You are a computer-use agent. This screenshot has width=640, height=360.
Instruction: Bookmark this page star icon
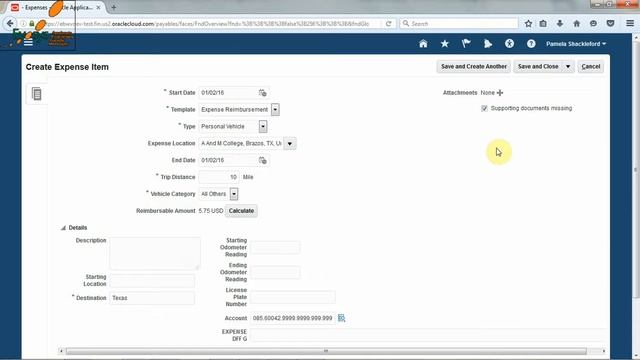pos(528,24)
